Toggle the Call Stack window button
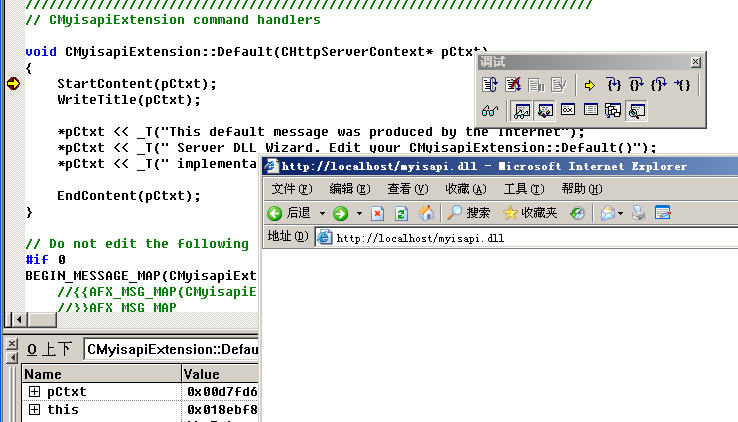Screen dimensions: 738x422 coord(613,111)
